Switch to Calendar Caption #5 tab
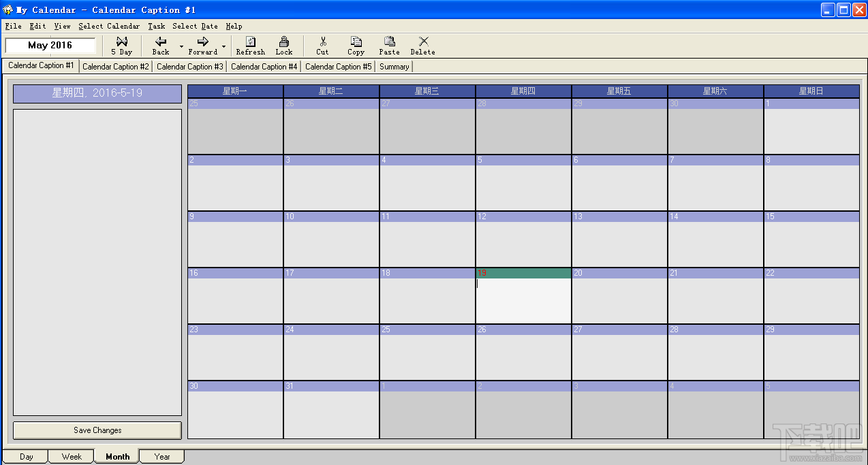The image size is (868, 465). 339,67
